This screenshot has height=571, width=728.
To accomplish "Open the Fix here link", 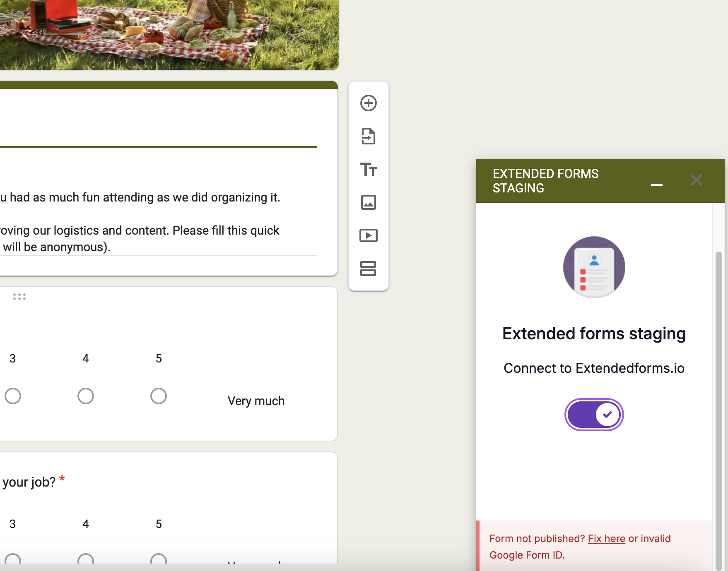I will [606, 538].
